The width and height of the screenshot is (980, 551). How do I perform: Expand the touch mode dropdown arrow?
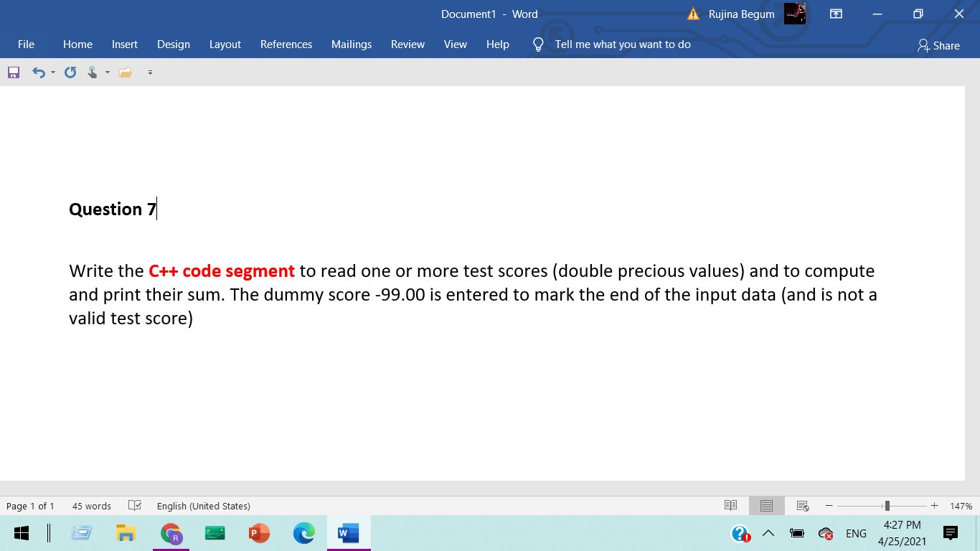107,72
